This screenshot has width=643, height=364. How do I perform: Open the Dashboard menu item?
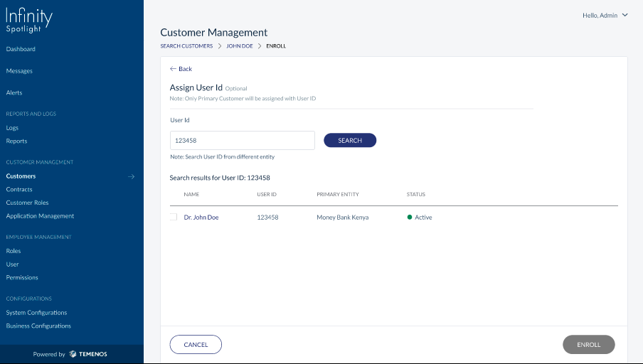[x=21, y=49]
